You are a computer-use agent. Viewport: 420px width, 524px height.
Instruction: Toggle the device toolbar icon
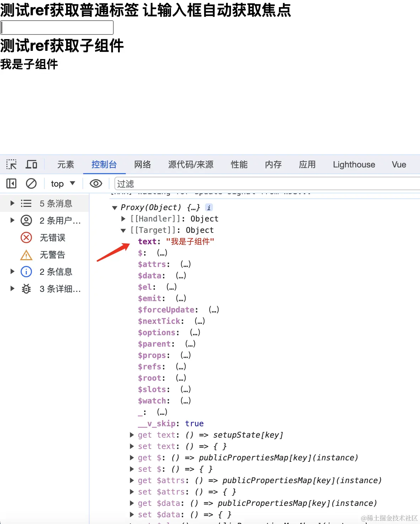pyautogui.click(x=31, y=164)
